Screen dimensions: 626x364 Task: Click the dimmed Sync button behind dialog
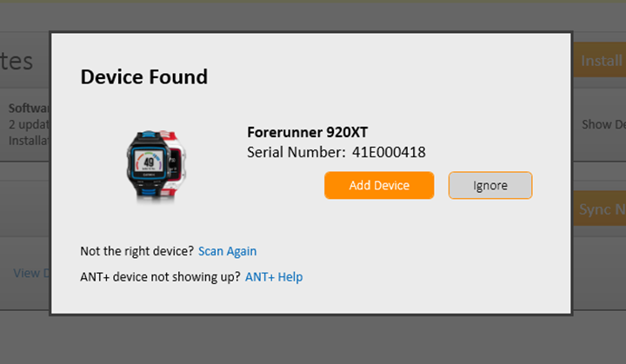coord(600,208)
